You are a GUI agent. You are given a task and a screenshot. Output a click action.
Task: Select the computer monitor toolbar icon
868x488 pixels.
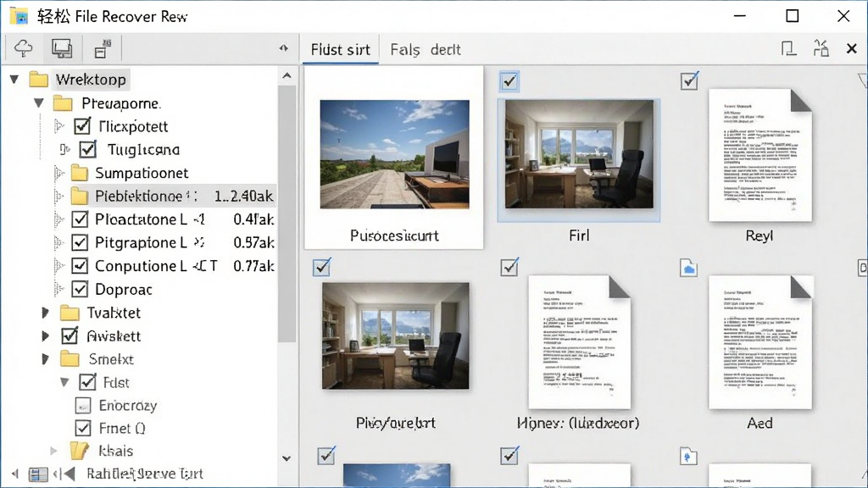61,48
